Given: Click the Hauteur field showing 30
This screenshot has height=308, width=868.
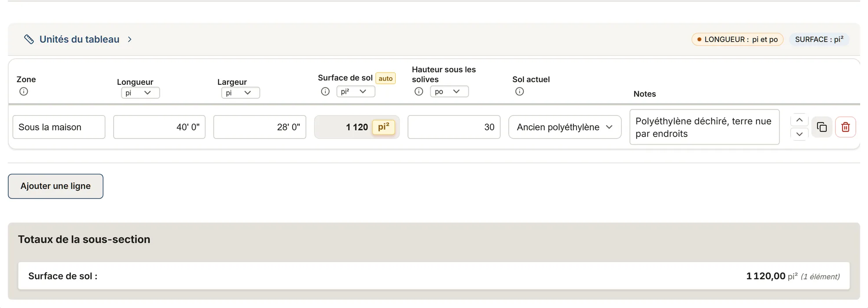Looking at the screenshot, I should 454,127.
